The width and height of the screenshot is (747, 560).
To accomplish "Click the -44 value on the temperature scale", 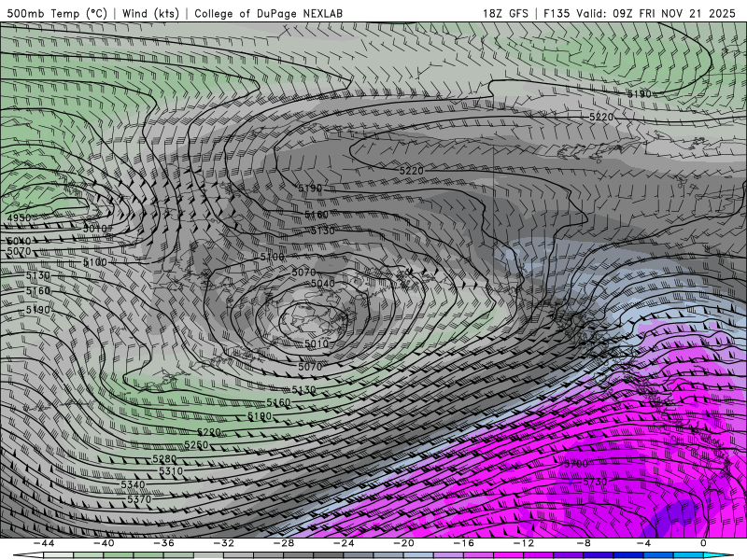I will pyautogui.click(x=44, y=543).
